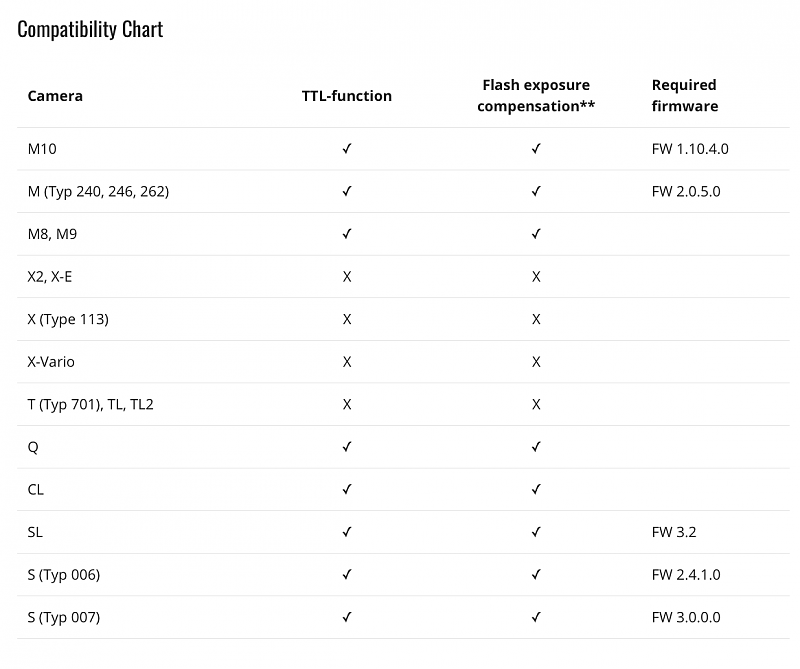Select the FW 2.0.5.0 firmware text
The height and width of the screenshot is (669, 800).
[x=685, y=191]
